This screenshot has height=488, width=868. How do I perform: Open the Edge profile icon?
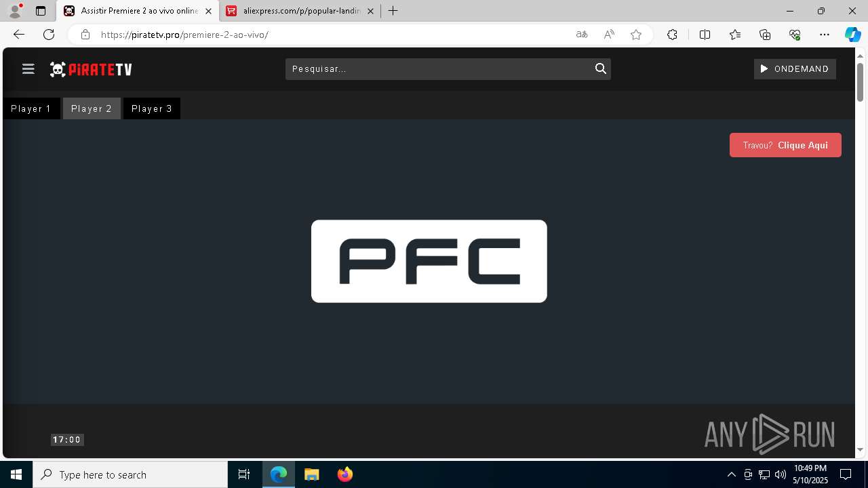(15, 11)
